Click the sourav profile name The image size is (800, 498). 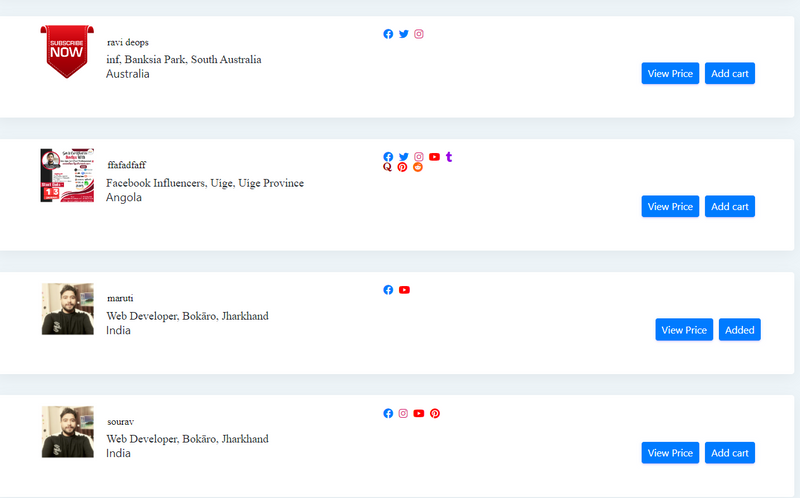(x=120, y=422)
